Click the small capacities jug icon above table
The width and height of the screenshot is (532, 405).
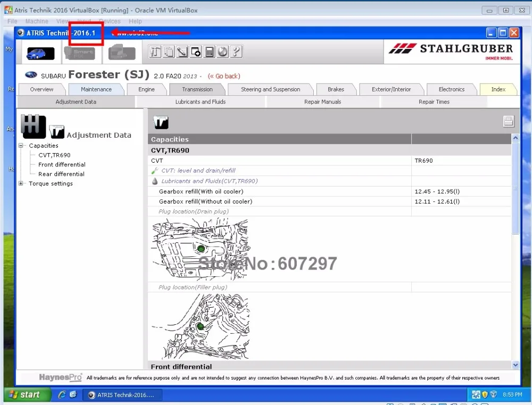click(x=161, y=122)
